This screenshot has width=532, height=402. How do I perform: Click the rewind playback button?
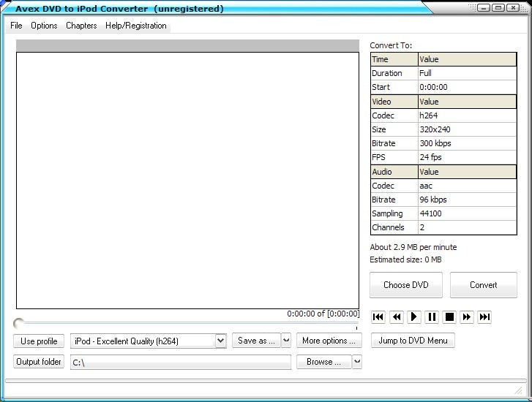pyautogui.click(x=396, y=317)
